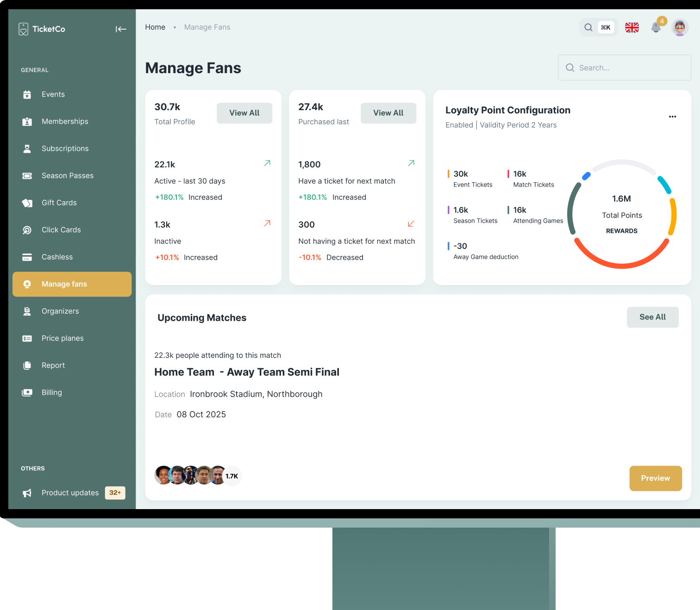Open the TicketCo logo home
700x610 pixels.
click(x=42, y=29)
